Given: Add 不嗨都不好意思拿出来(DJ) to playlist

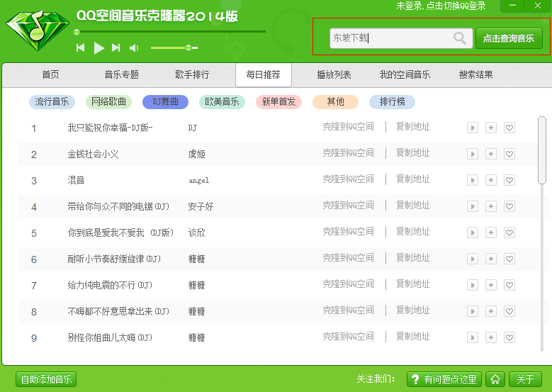Looking at the screenshot, I should (491, 311).
